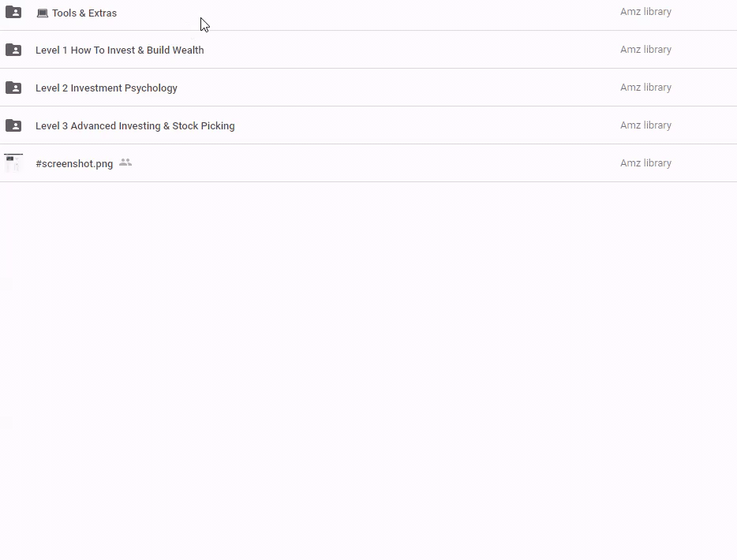The height and width of the screenshot is (560, 737).
Task: Click the shared people icon next to #screenshot.png
Action: [125, 162]
